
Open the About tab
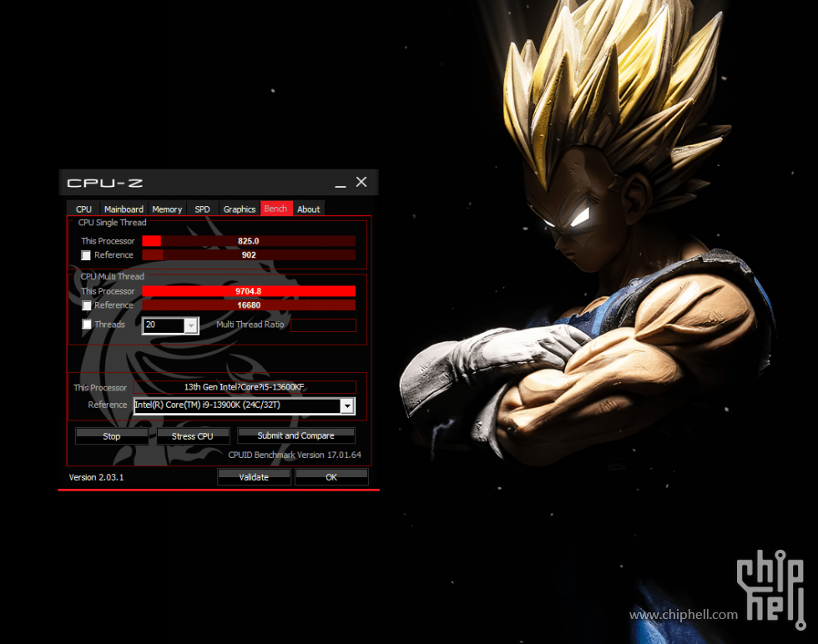[x=308, y=209]
